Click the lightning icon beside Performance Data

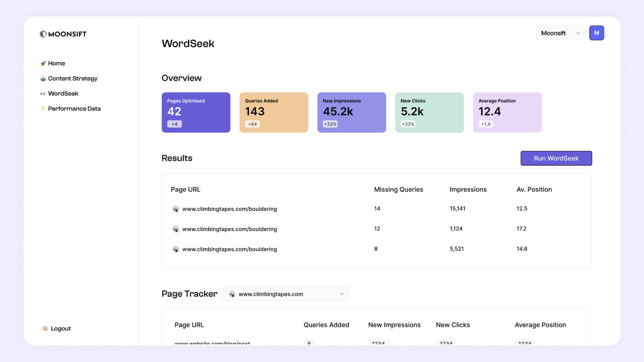click(43, 108)
